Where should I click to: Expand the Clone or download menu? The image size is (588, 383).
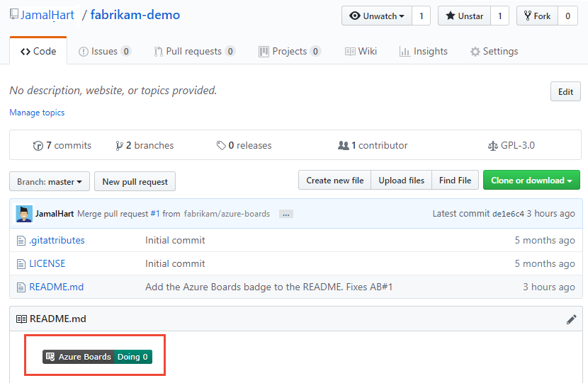click(x=531, y=181)
